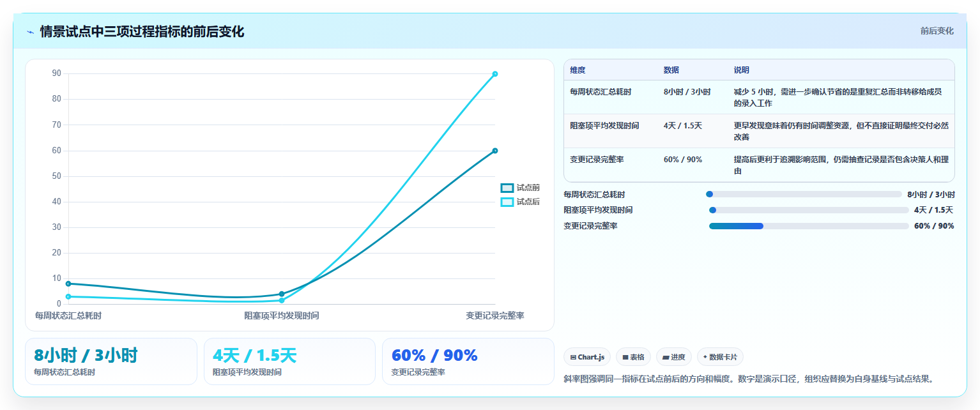Click the 试点前 legend label
This screenshot has width=980, height=410.
pos(528,188)
